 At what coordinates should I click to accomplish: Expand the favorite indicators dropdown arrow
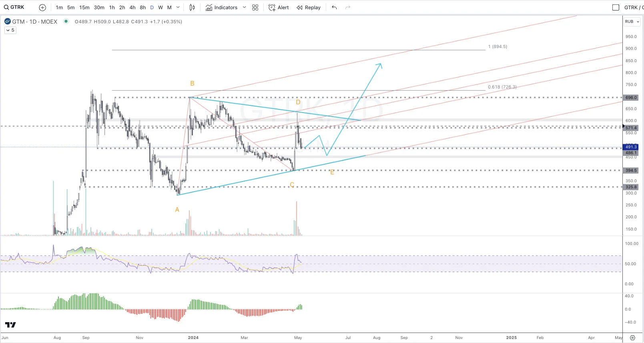(x=244, y=8)
